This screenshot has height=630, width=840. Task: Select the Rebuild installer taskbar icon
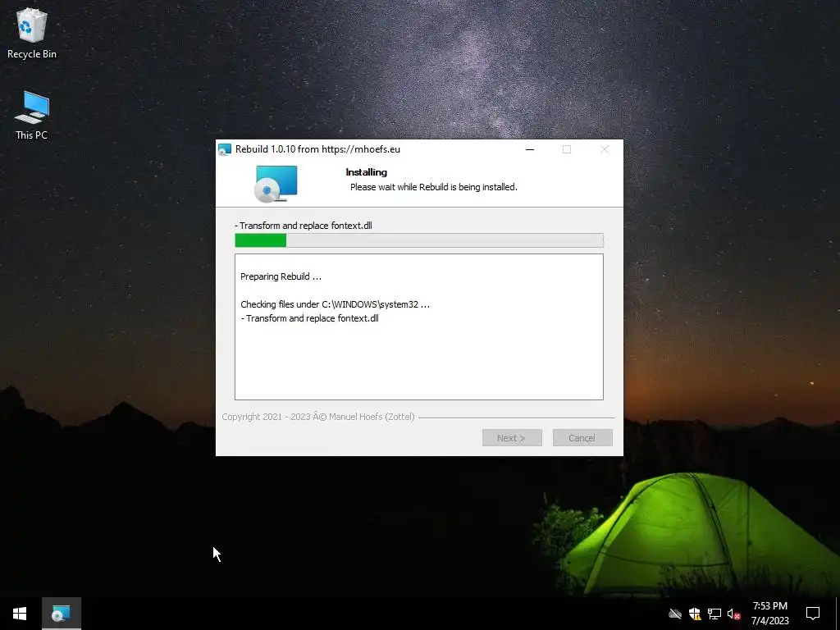pos(61,614)
